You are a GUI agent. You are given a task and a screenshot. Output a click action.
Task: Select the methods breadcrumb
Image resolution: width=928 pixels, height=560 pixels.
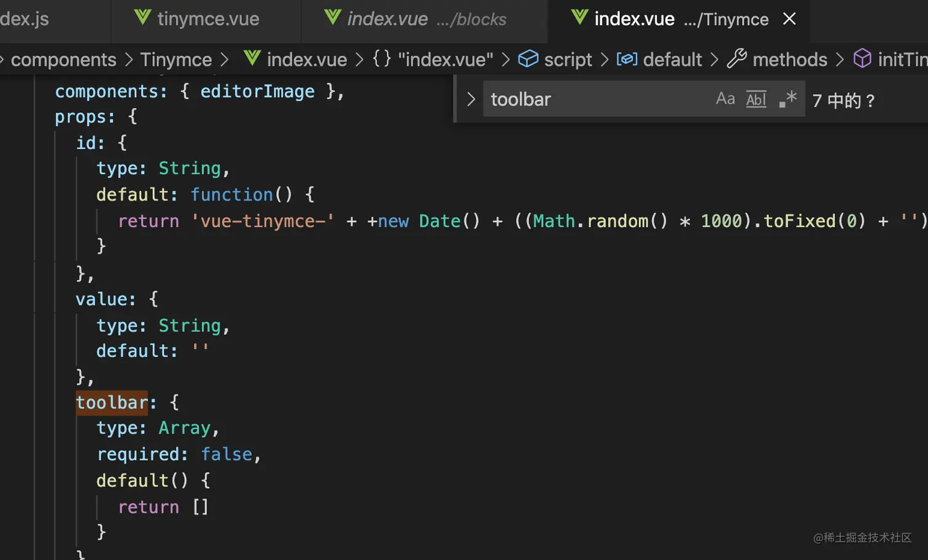pyautogui.click(x=790, y=59)
